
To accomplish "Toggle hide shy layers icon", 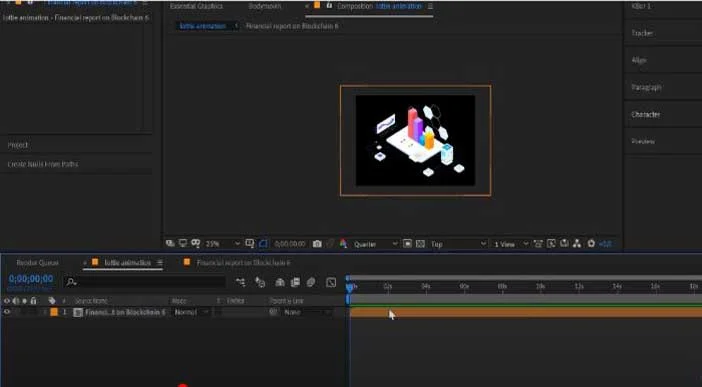I will click(280, 282).
